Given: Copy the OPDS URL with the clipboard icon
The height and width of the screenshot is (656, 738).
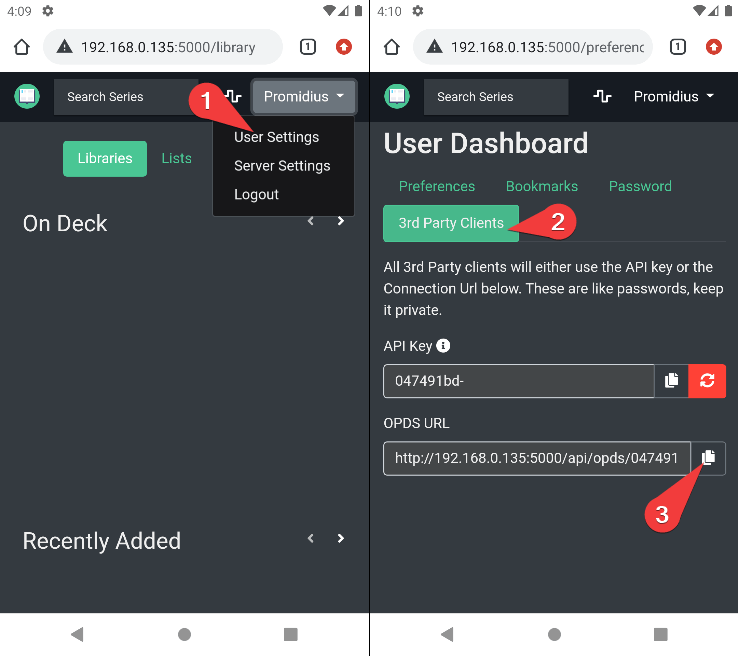Looking at the screenshot, I should pos(708,458).
